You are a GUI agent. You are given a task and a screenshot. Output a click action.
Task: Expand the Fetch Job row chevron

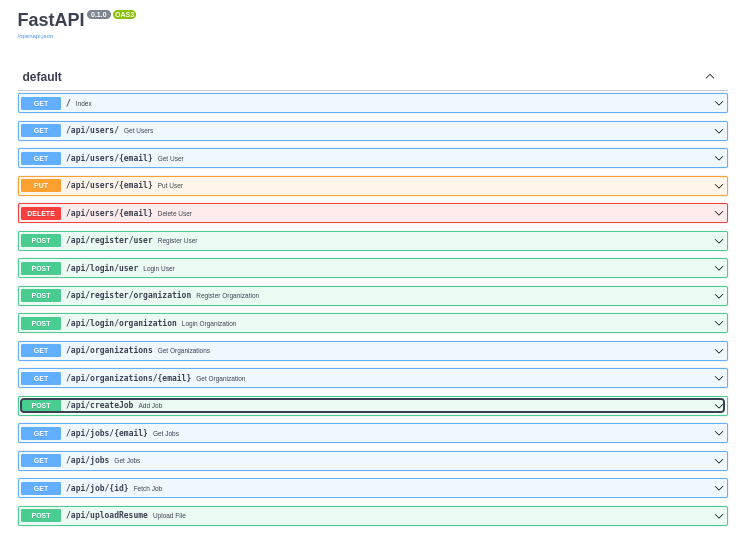pos(719,488)
